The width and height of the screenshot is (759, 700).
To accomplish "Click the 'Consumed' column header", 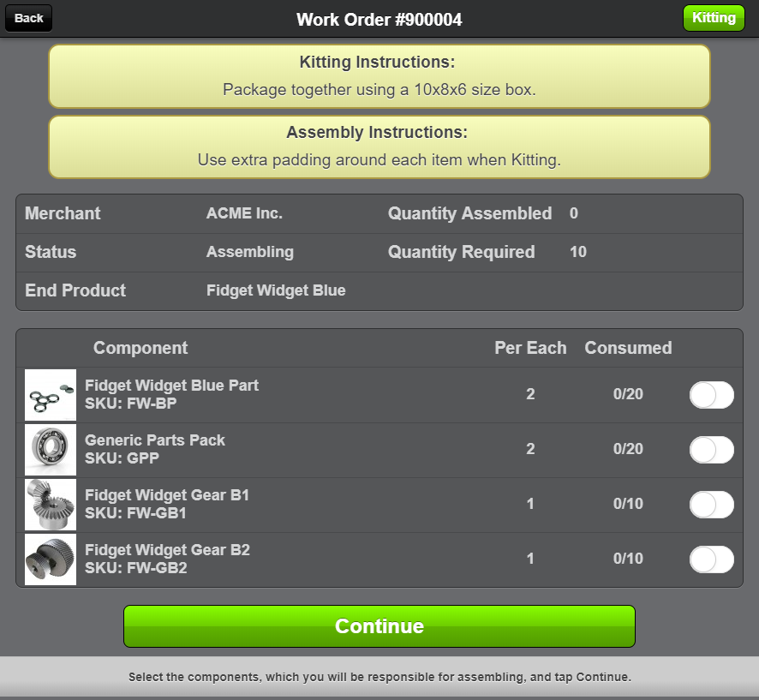I will click(628, 348).
